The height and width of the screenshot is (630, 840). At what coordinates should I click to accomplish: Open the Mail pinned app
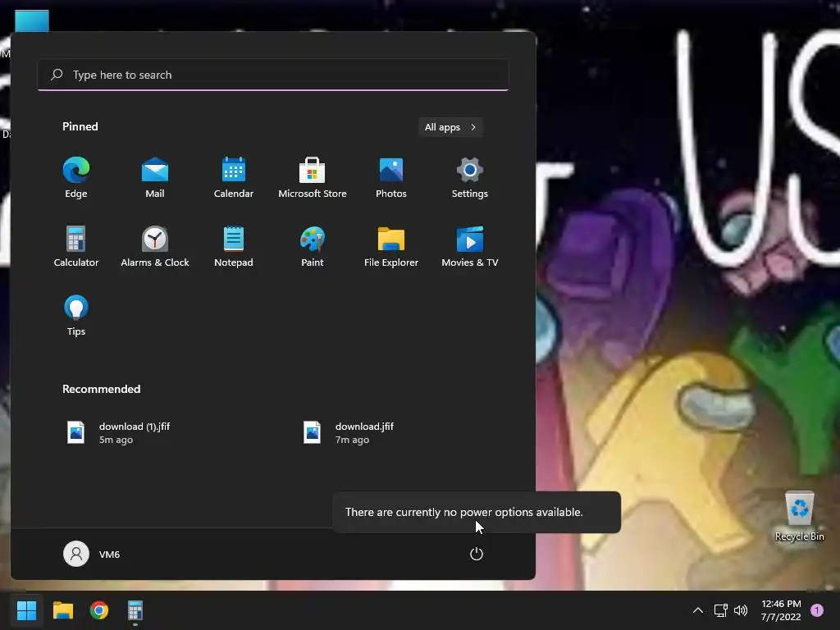click(155, 177)
